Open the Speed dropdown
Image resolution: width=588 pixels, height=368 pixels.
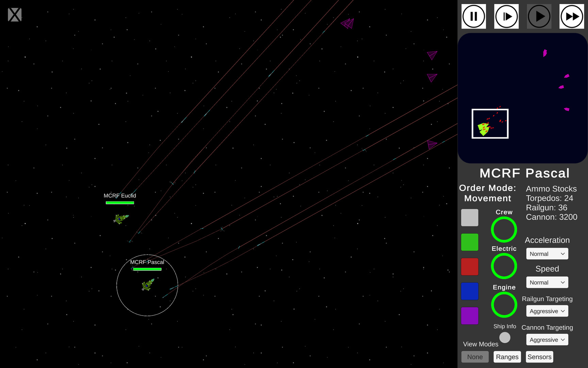point(547,282)
